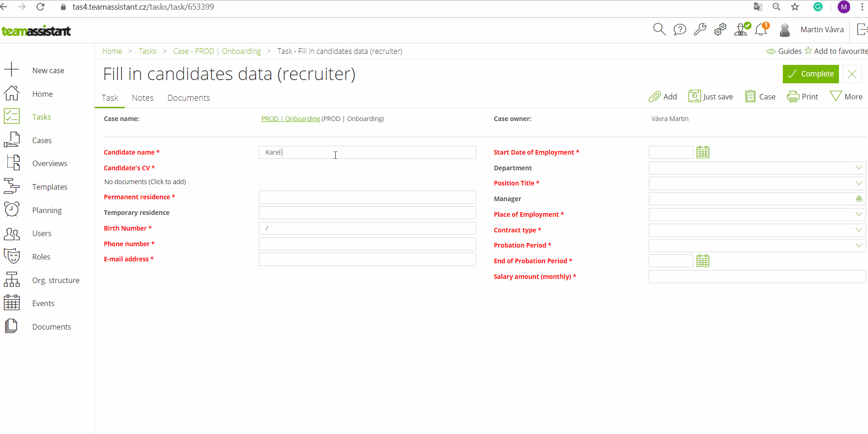This screenshot has width=868, height=434.
Task: Click the logout icon in header
Action: (862, 29)
